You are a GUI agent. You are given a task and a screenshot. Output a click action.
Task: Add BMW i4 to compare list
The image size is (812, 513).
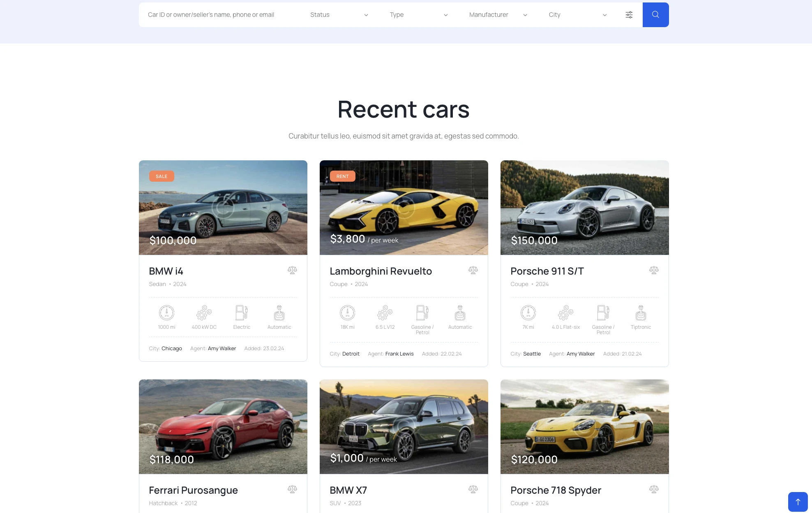[292, 270]
